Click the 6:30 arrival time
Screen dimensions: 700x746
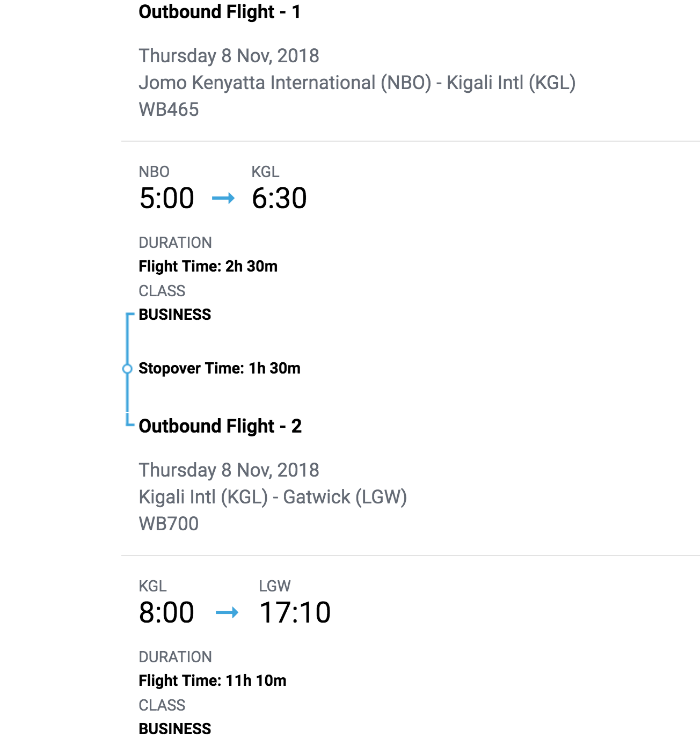click(x=279, y=198)
